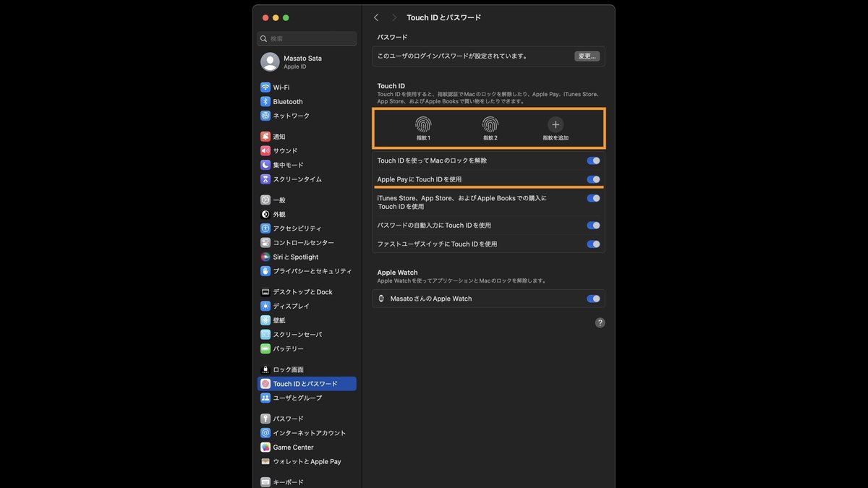This screenshot has height=488, width=868.
Task: Select デスクトップと Dock icon
Action: [x=265, y=292]
